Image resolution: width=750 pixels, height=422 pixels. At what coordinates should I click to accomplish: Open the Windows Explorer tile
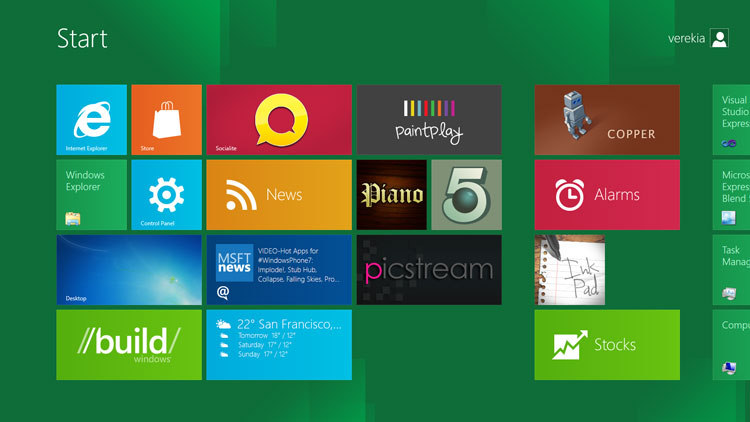(x=91, y=195)
